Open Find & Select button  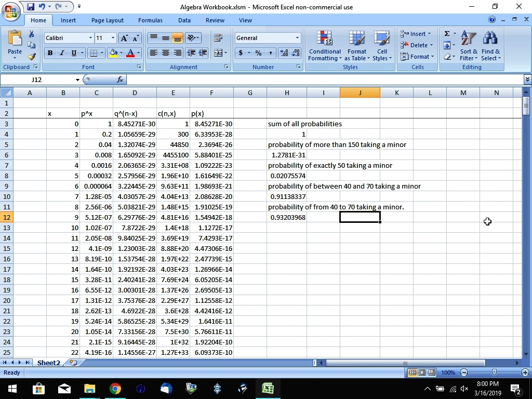[x=490, y=46]
